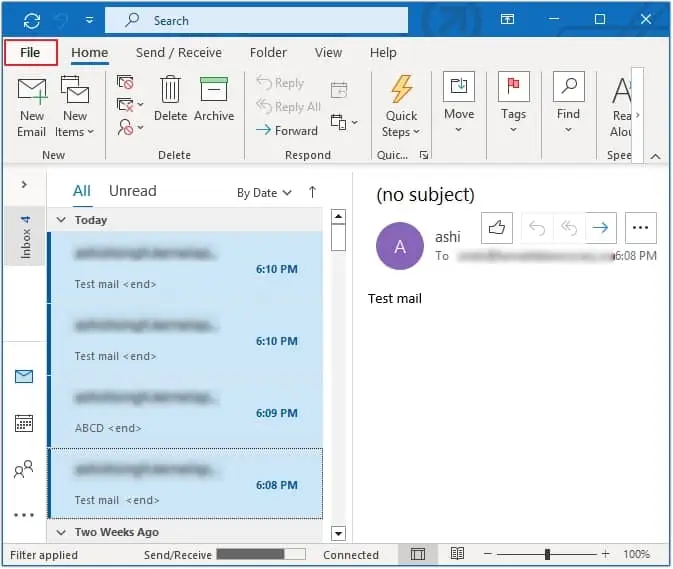Show All messages filter
The height and width of the screenshot is (569, 673).
point(82,191)
